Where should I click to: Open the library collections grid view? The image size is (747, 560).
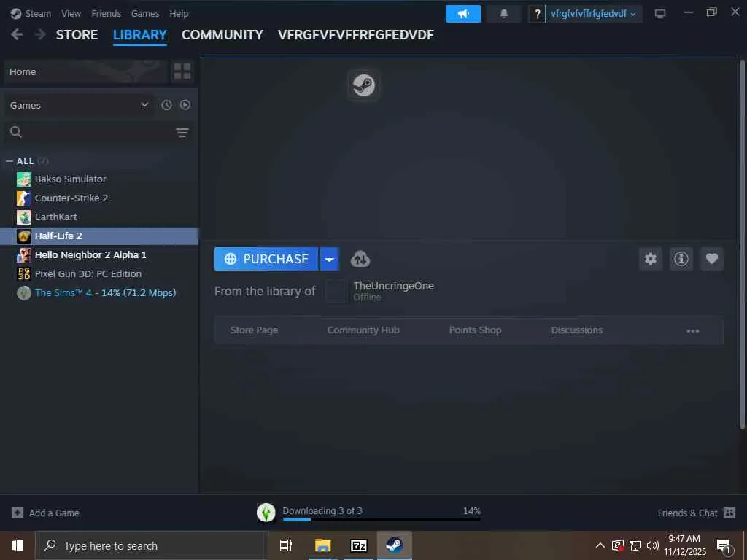pos(182,71)
